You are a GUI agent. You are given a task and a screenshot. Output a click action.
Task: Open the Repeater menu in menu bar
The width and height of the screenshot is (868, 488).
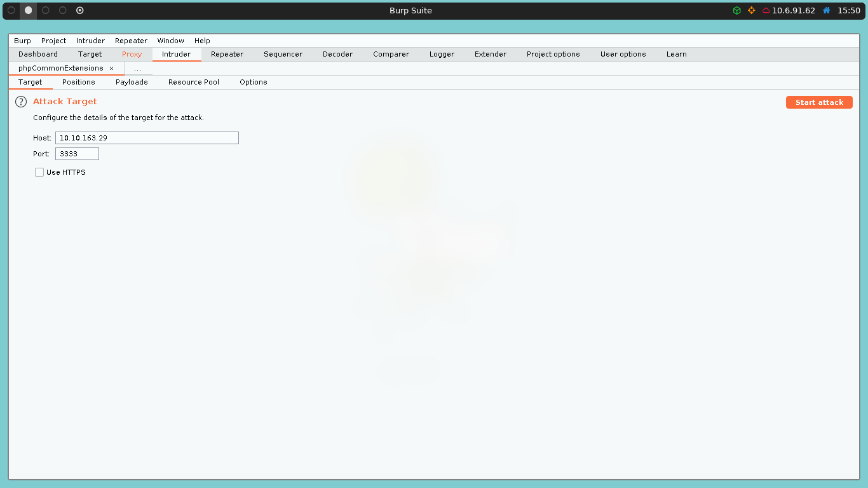point(131,41)
